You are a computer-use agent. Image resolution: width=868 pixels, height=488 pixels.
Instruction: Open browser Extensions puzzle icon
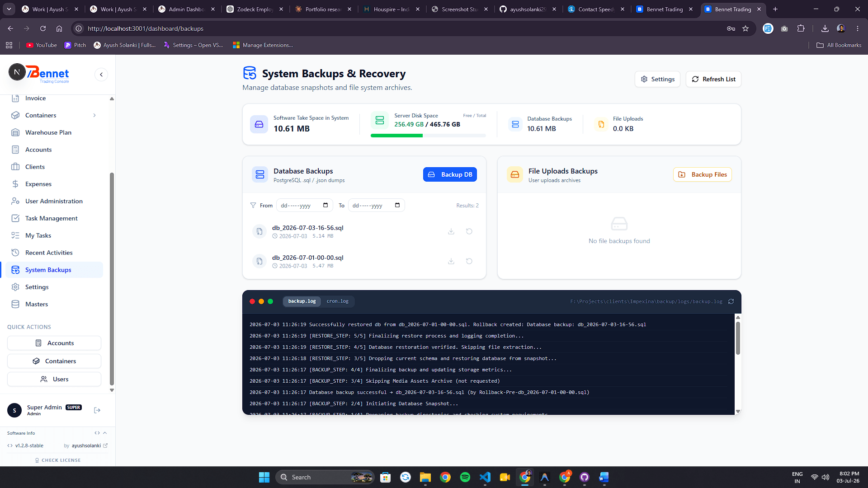(x=801, y=28)
